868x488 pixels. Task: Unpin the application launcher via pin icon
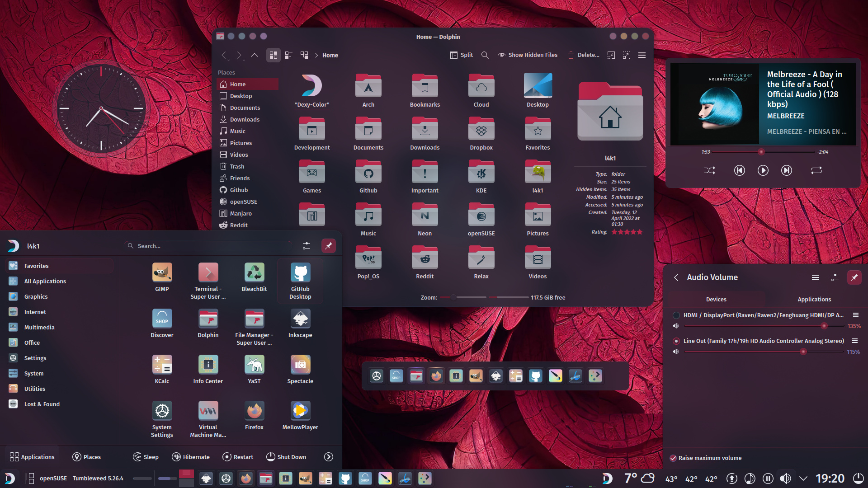click(329, 246)
